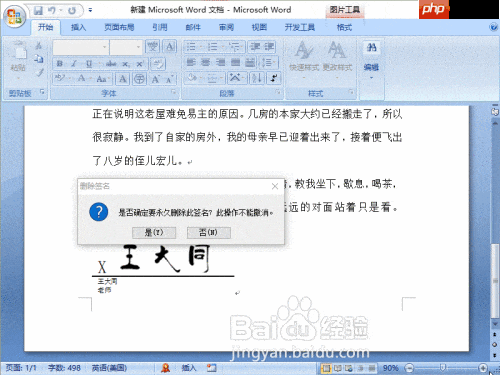Toggle align text left
This screenshot has height=375, width=500.
(x=191, y=62)
